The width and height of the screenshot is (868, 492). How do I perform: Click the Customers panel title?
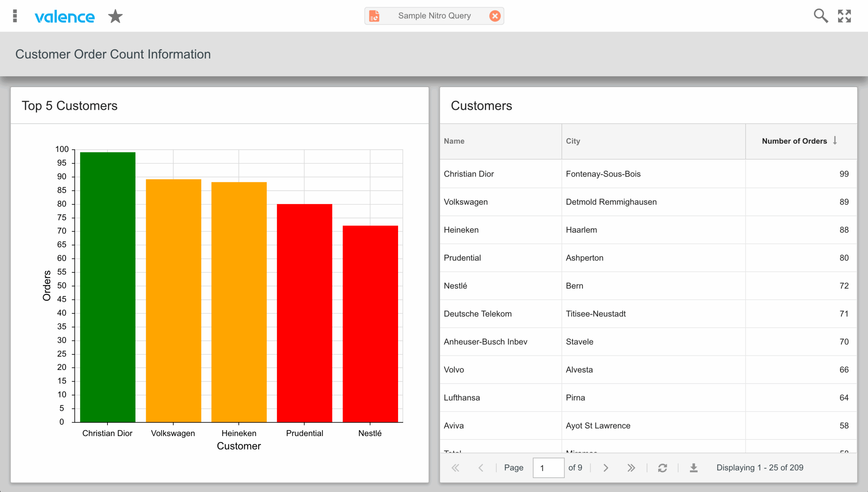(481, 106)
